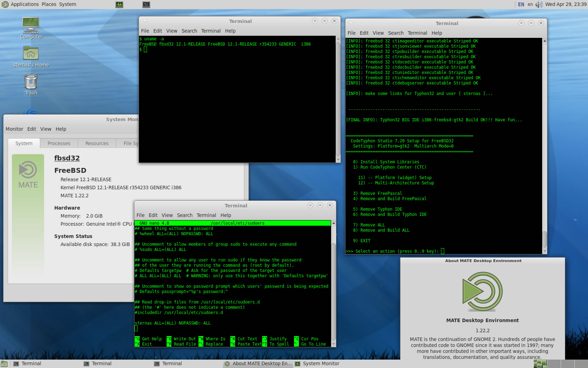Viewport: 588px width, 368px height.
Task: Open the Help menu in the uname terminal
Action: pyautogui.click(x=230, y=31)
